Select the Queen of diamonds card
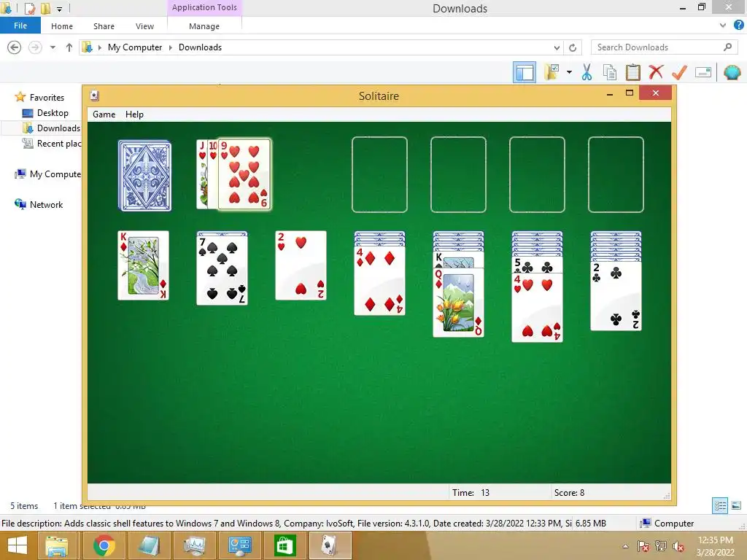 458,303
